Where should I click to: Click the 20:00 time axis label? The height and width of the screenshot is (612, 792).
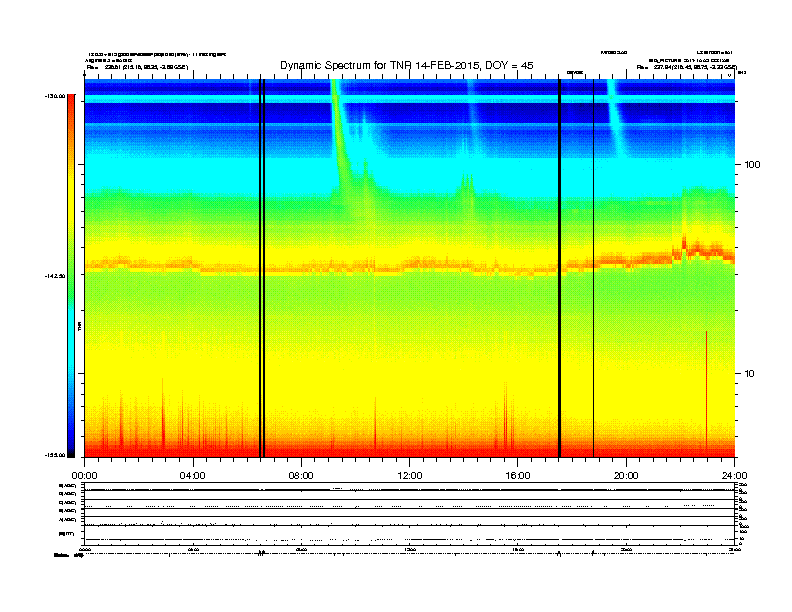pyautogui.click(x=626, y=476)
